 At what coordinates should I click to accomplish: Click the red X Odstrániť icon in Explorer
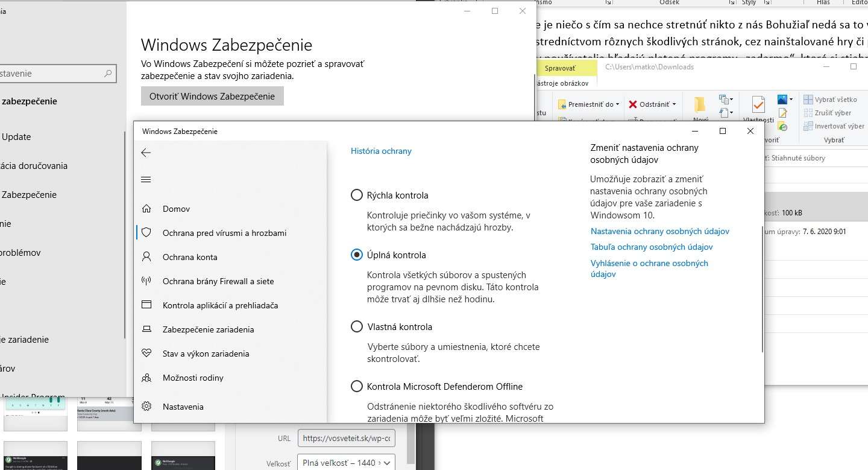[633, 104]
